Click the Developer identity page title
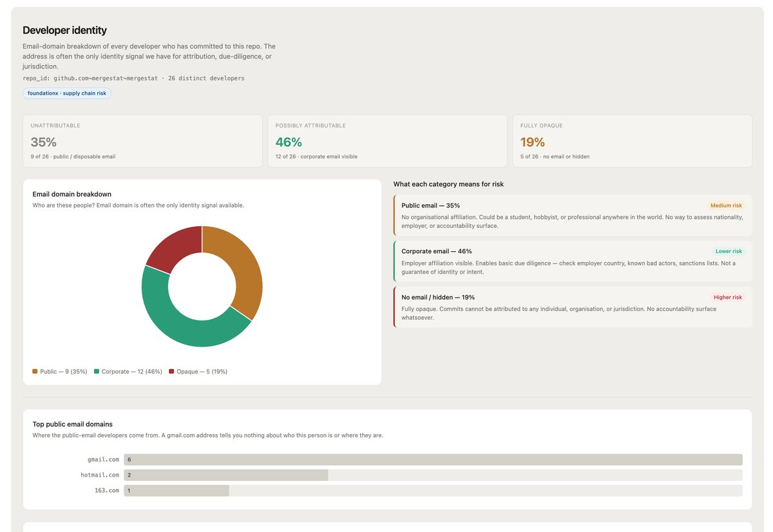This screenshot has height=532, width=773. click(64, 30)
